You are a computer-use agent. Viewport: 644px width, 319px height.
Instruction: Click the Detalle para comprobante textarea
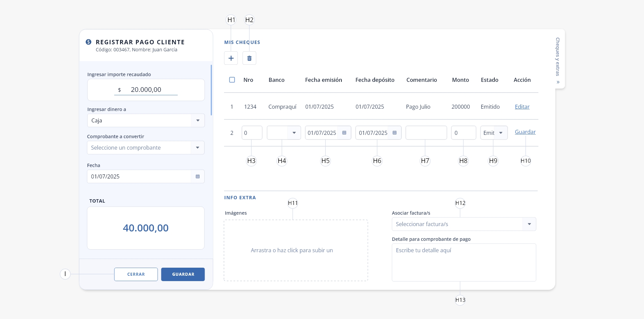[x=464, y=262]
